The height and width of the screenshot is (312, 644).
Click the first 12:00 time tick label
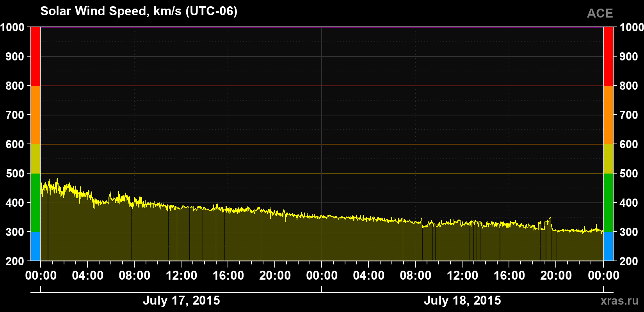(x=181, y=275)
